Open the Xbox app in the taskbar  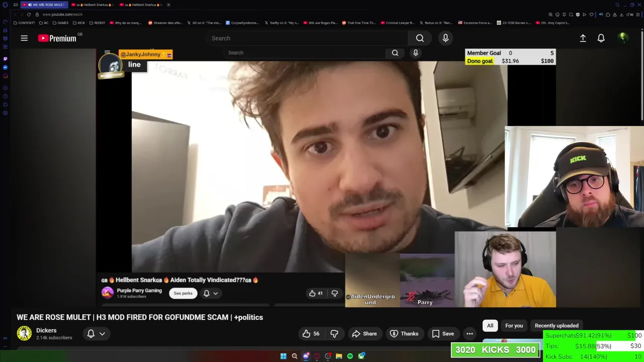361,356
